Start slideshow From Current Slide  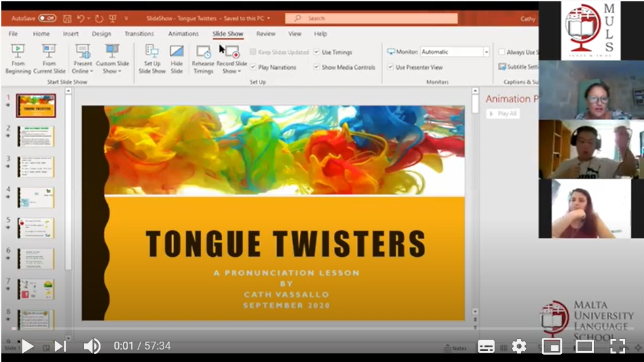click(49, 59)
